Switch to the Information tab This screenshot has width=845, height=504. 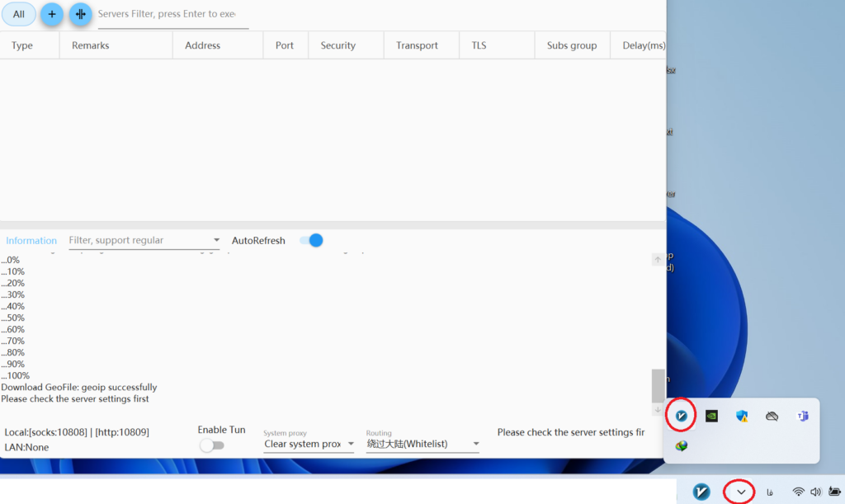point(31,241)
